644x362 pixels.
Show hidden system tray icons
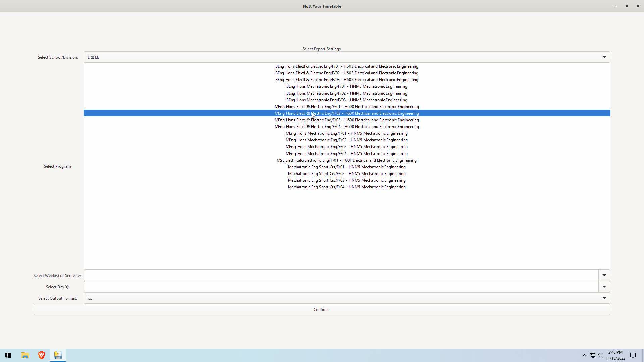584,355
